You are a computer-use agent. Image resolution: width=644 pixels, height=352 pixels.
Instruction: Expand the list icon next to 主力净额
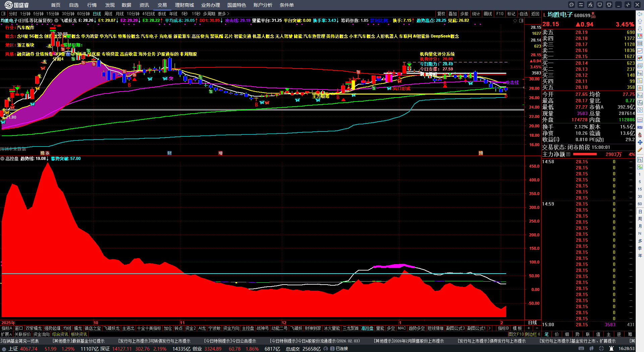tap(568, 154)
